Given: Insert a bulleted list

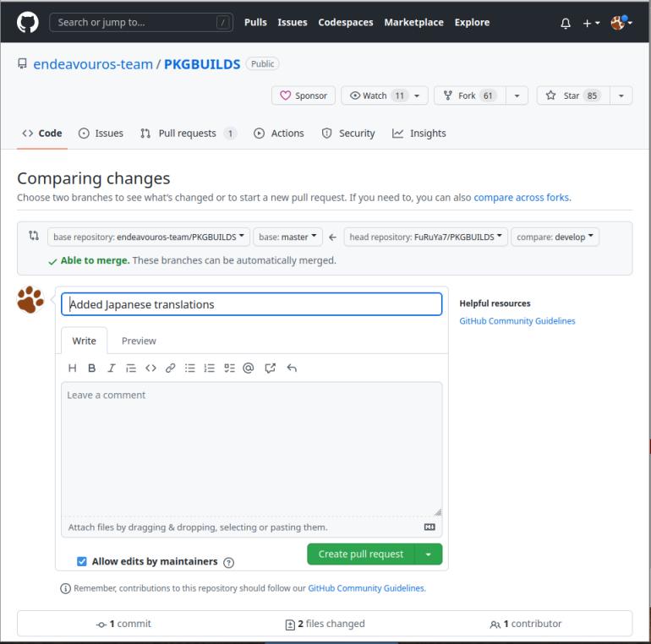Looking at the screenshot, I should click(189, 368).
